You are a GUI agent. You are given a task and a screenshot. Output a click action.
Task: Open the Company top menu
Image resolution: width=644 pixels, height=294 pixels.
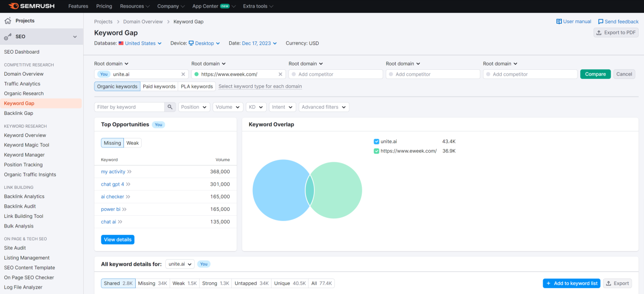tap(171, 6)
